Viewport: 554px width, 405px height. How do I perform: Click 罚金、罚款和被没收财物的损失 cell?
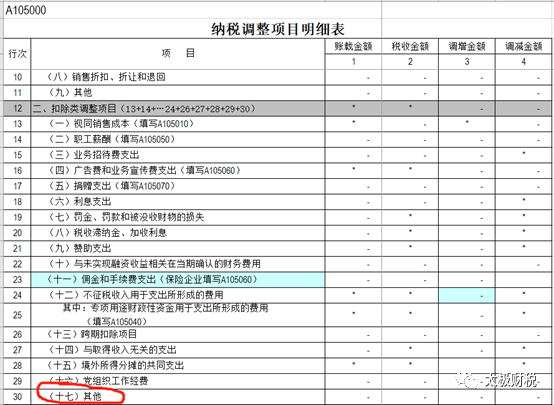(178, 217)
